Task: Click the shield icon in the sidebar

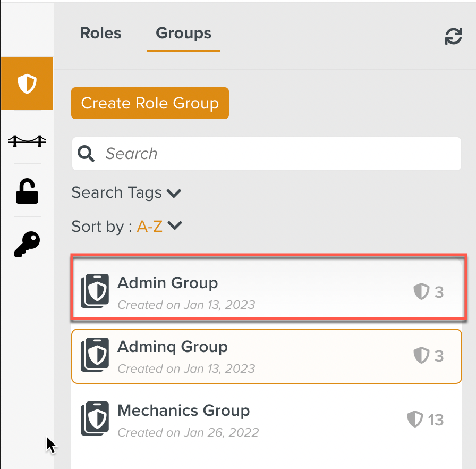Action: pyautogui.click(x=27, y=83)
